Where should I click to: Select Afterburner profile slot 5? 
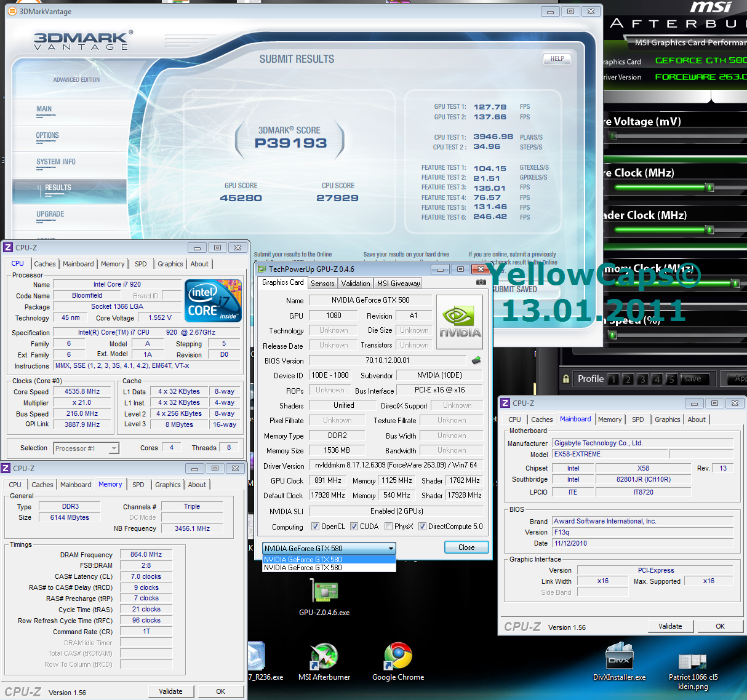point(671,380)
